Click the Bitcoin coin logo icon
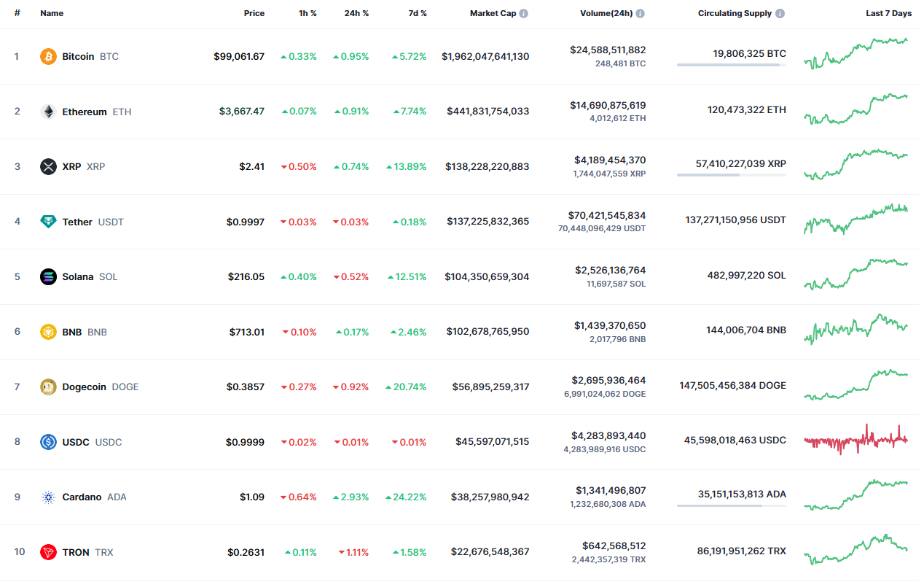The height and width of the screenshot is (582, 924). (x=48, y=56)
